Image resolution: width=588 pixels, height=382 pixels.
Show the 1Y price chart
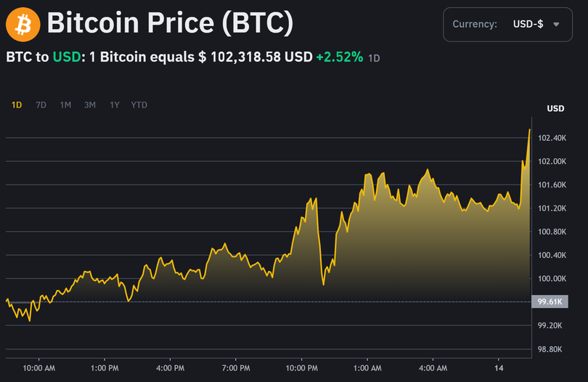click(x=114, y=105)
